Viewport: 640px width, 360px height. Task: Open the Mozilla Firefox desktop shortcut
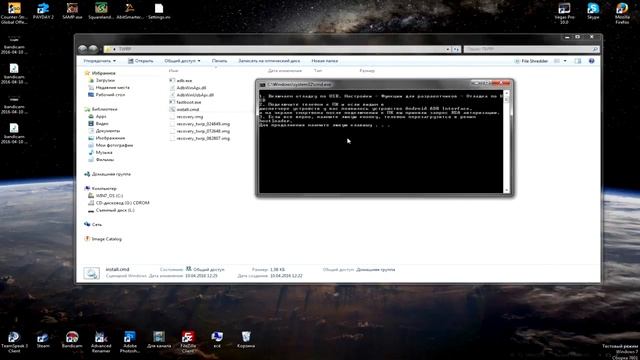point(622,13)
